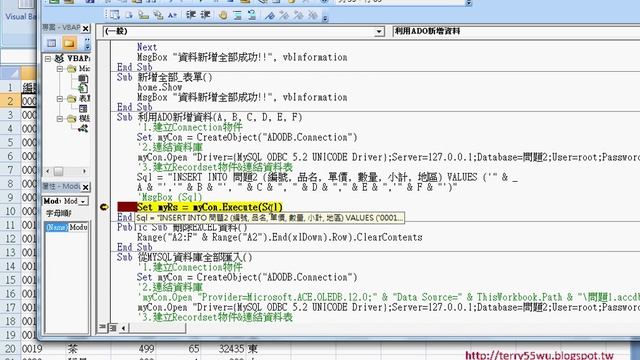Click Outdent toolbar icon
The width and height of the screenshot is (640, 360).
tap(205, 15)
